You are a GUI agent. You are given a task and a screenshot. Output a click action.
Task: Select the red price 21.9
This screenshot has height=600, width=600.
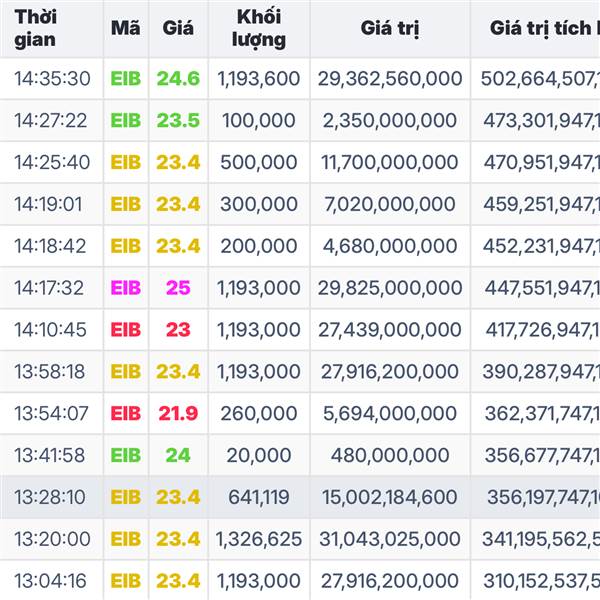click(x=178, y=413)
